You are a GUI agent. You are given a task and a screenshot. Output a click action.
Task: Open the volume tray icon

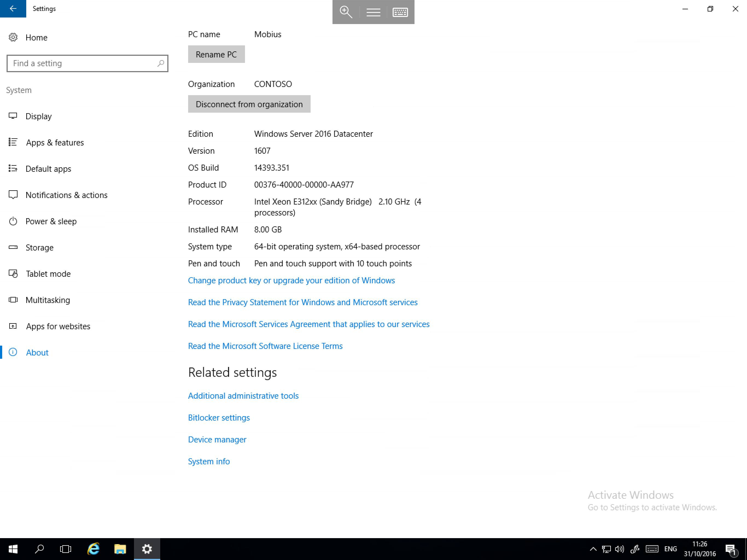click(619, 549)
